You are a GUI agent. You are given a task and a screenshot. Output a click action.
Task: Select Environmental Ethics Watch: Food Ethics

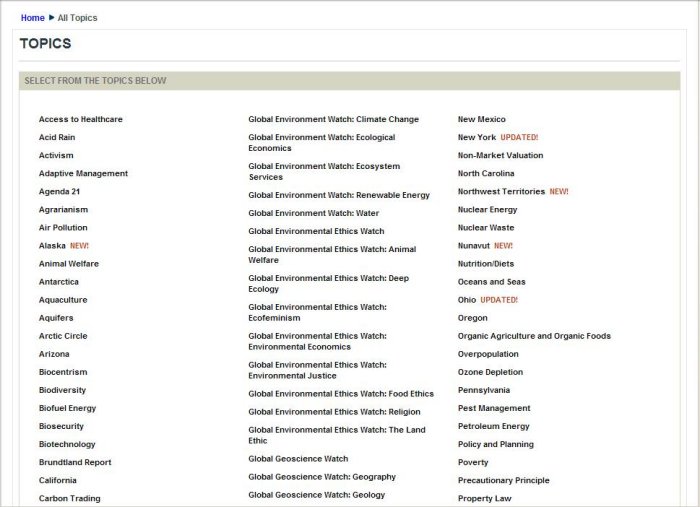[x=341, y=394]
